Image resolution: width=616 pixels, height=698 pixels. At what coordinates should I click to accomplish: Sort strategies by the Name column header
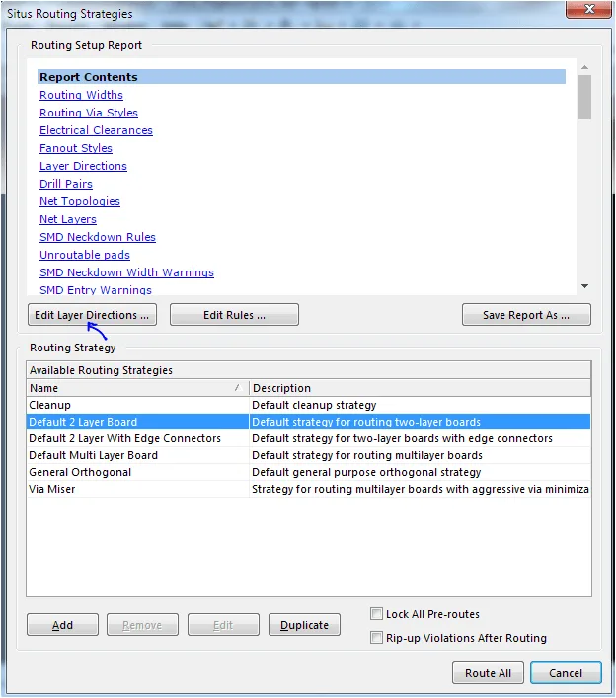tap(137, 388)
